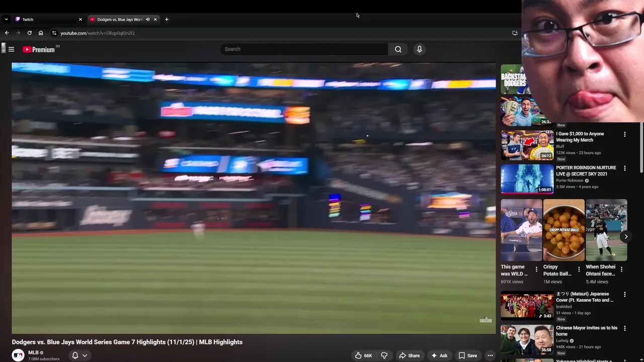The width and height of the screenshot is (644, 362).
Task: Focus the YouTube search field
Action: click(x=304, y=49)
